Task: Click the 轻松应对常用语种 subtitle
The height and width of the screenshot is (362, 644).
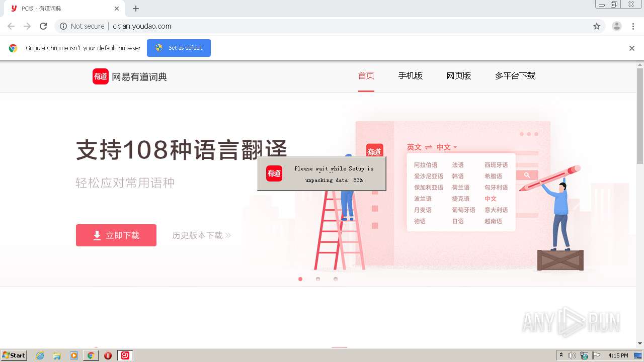Action: tap(125, 183)
